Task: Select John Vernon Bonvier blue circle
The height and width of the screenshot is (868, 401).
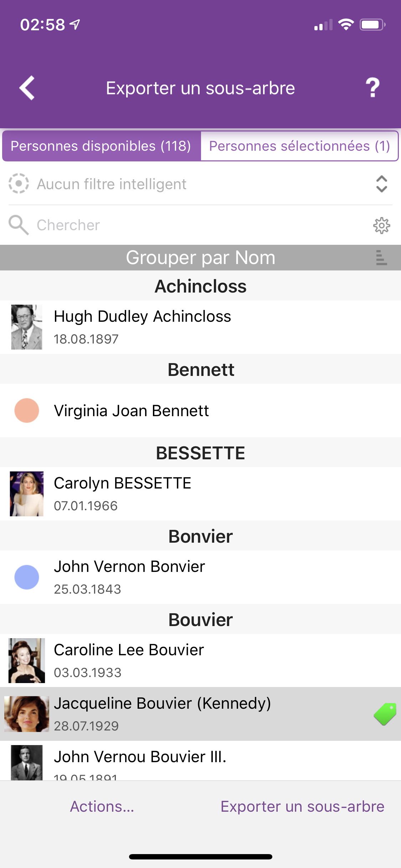Action: (x=27, y=577)
